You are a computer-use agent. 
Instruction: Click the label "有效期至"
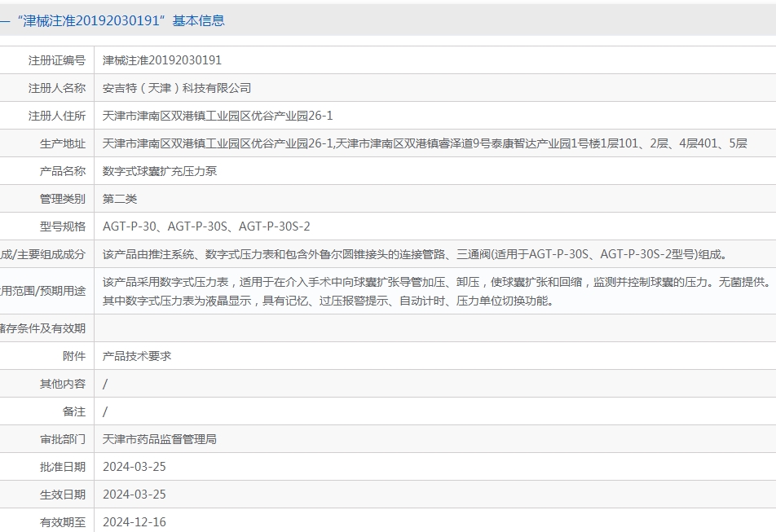(63, 522)
